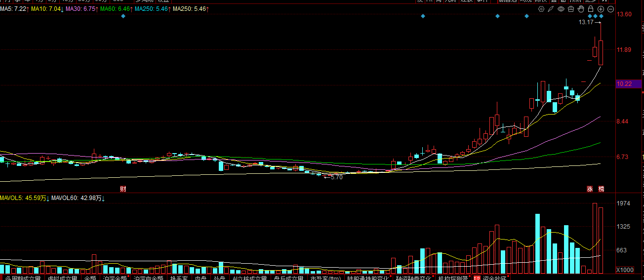Toggle the eye visibility icon

pyautogui.click(x=561, y=9)
